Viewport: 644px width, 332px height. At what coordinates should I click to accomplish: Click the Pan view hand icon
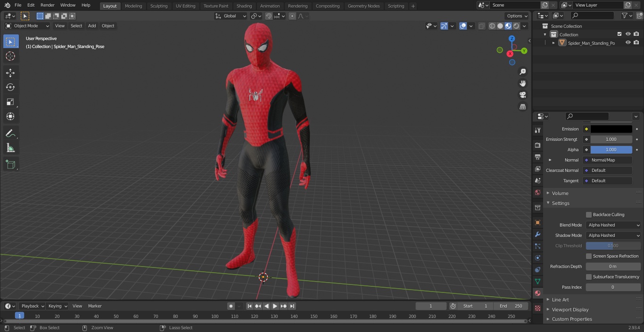point(522,83)
